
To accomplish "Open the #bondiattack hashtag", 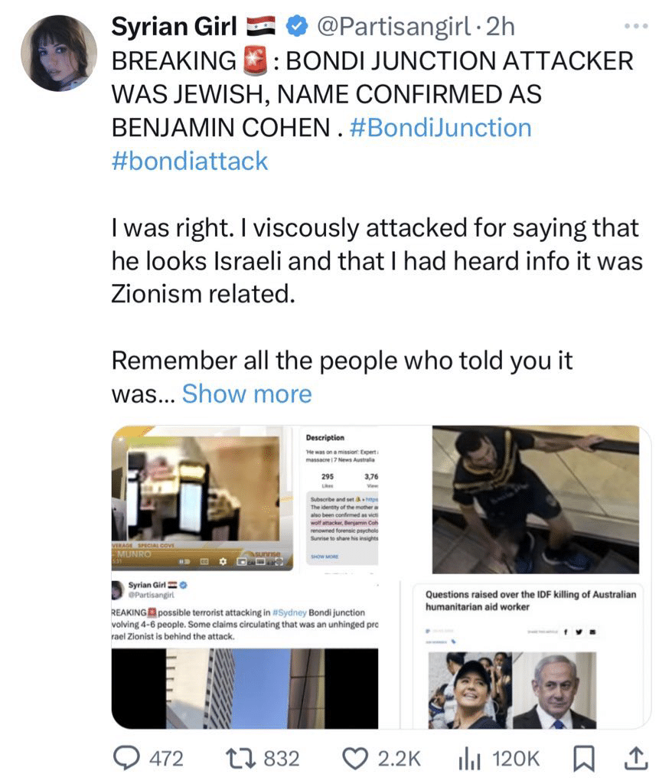I will click(190, 161).
